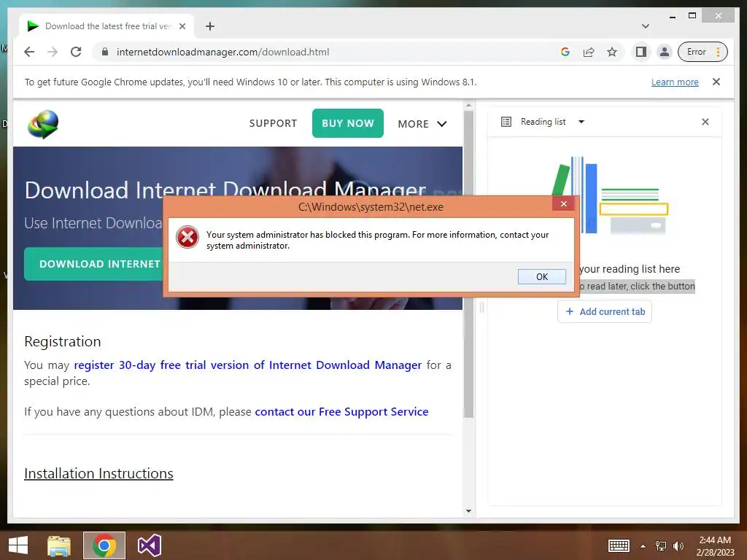747x560 pixels.
Task: Close the Reading list side panel
Action: [x=705, y=122]
